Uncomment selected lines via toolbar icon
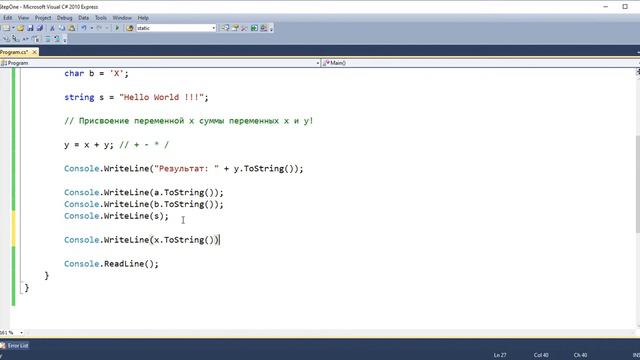Viewport: 640px width, 360px height. [58, 39]
